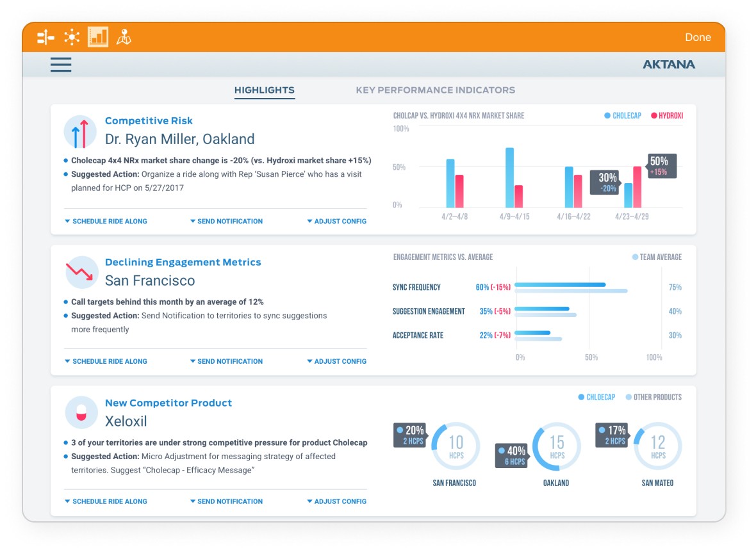Click the AKTANA logo
This screenshot has width=756, height=552.
point(669,65)
